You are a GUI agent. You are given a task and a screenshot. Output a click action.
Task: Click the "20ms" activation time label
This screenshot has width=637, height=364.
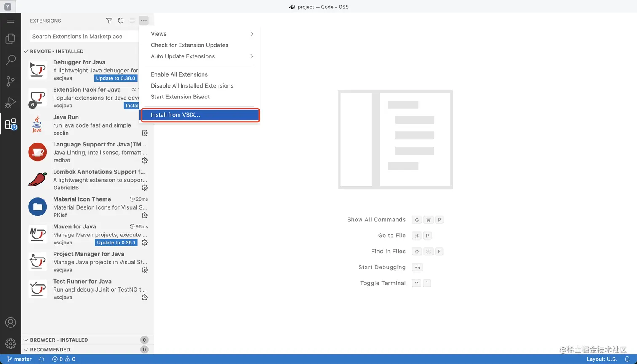coord(142,199)
